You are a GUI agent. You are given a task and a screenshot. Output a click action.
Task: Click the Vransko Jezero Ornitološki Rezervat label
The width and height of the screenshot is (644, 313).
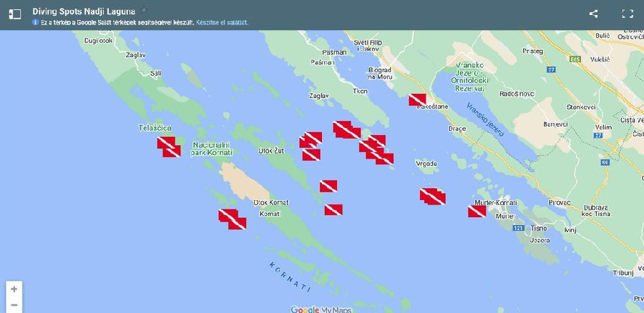point(470,76)
